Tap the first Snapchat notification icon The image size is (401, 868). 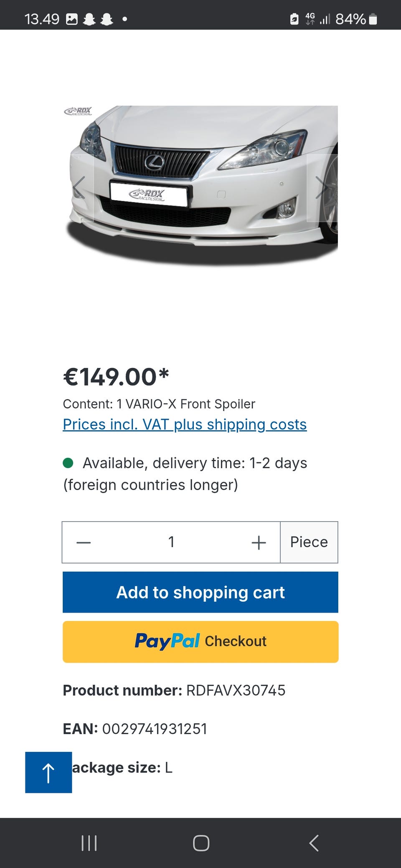[89, 19]
